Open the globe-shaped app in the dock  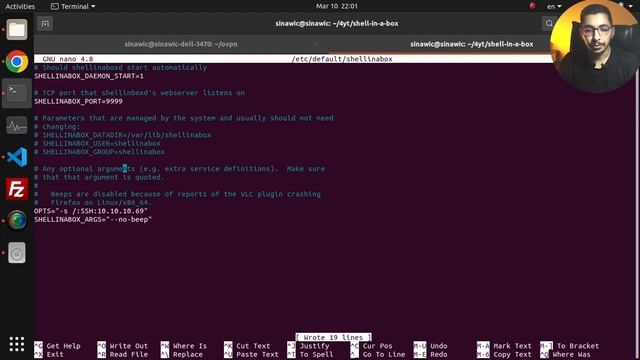click(17, 221)
